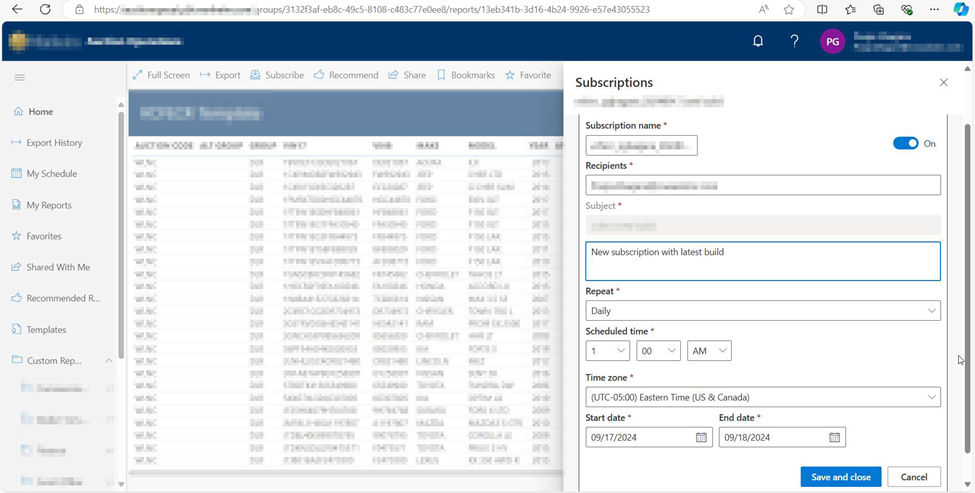Open My Reports in sidebar

point(42,205)
